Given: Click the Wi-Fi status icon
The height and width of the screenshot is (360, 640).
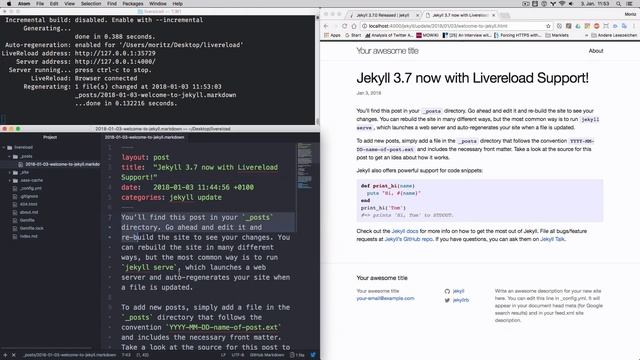Looking at the screenshot, I should (562, 4).
